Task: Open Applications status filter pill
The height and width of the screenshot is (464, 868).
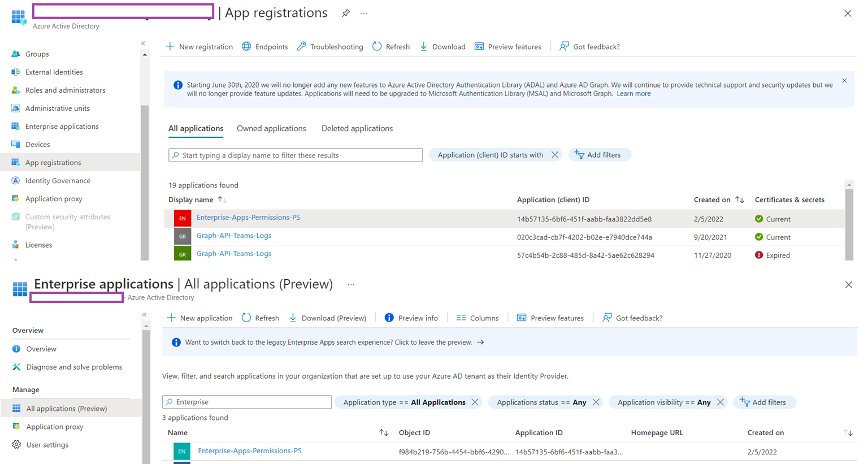Action: (541, 402)
